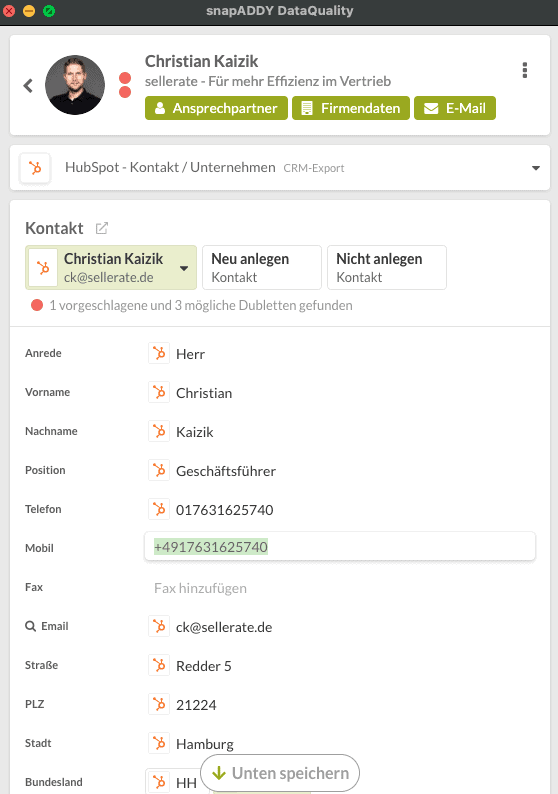
Task: Open the Ansprechpartner tab
Action: [216, 108]
